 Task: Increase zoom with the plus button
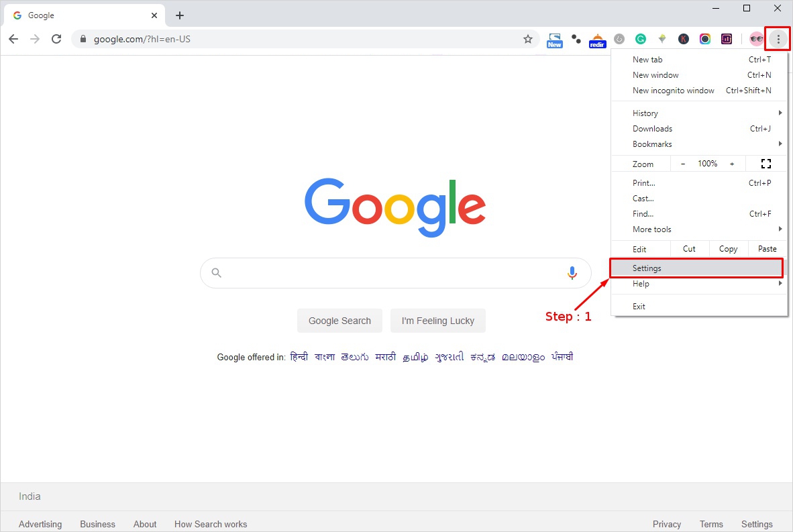(x=732, y=164)
